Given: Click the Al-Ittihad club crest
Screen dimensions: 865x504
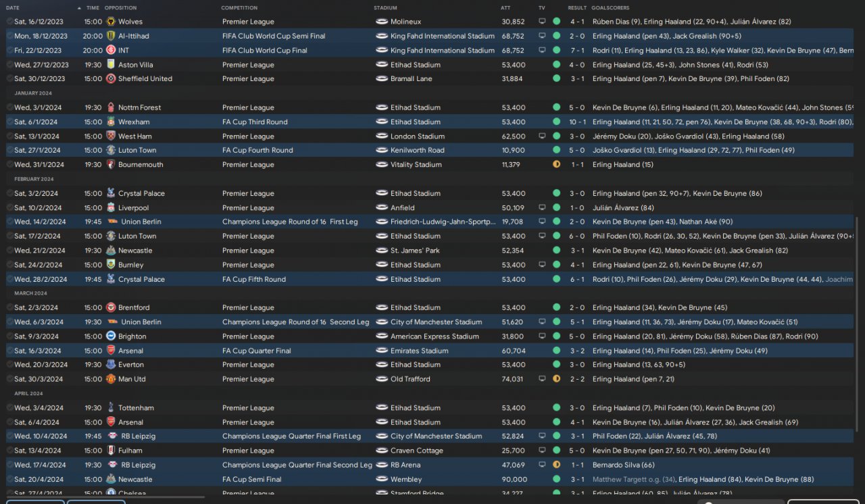Looking at the screenshot, I should (x=111, y=36).
